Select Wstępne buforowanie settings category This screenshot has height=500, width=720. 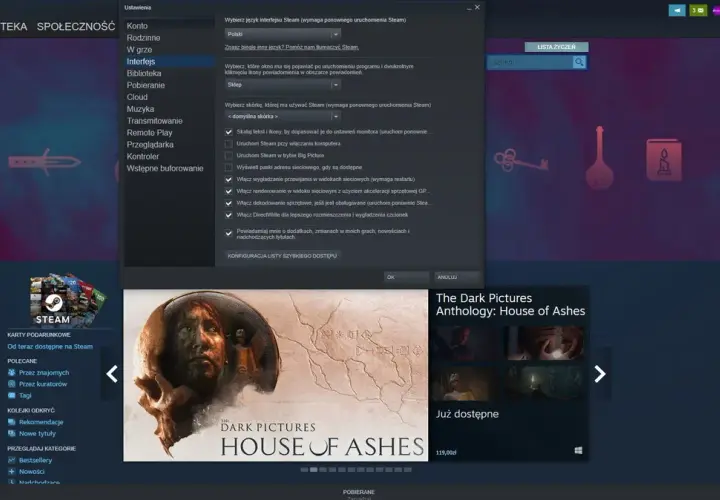coord(165,169)
